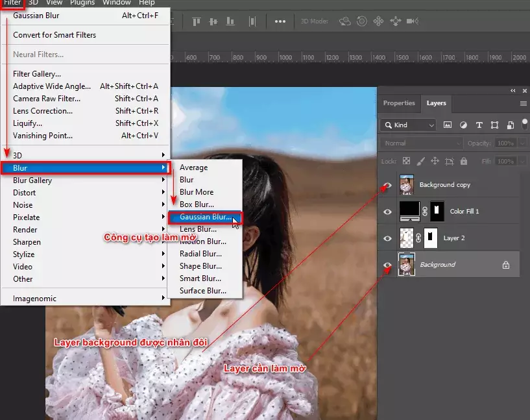530x420 pixels.
Task: Click the Background layer thumbnail
Action: point(406,264)
